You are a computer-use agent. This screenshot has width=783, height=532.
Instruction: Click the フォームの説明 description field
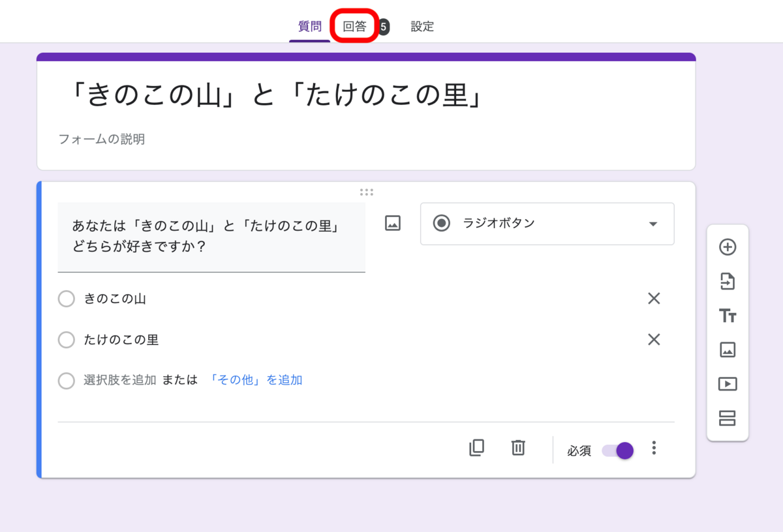pyautogui.click(x=102, y=139)
